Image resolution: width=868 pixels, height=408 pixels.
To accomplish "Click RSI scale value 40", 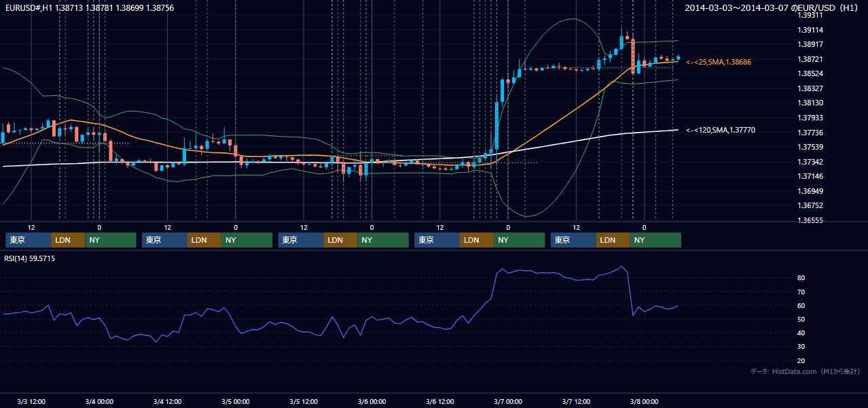I will click(801, 333).
